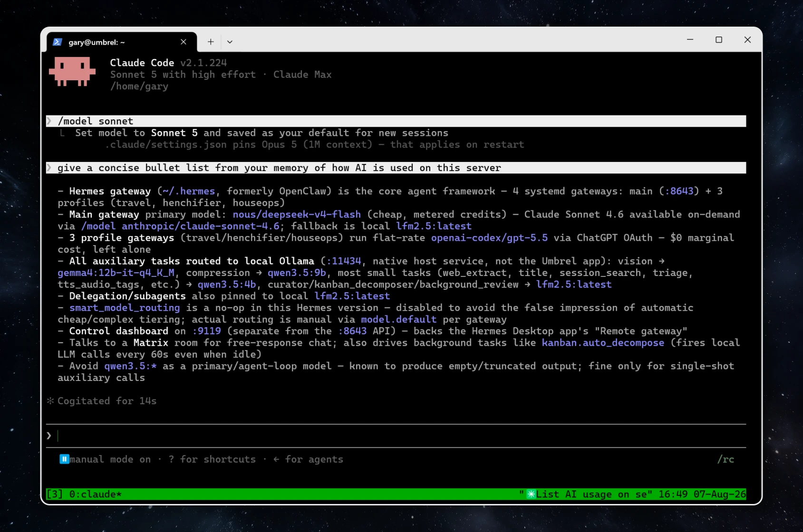Click the star icon in the green tmux bar
803x532 pixels.
[x=531, y=494]
